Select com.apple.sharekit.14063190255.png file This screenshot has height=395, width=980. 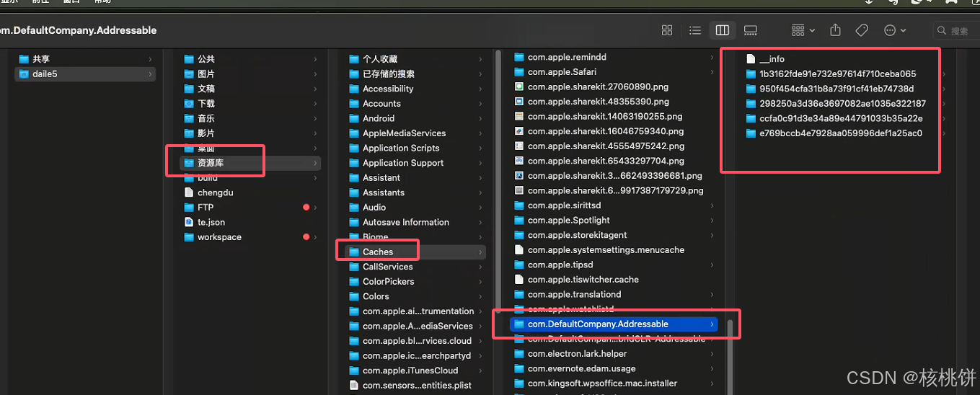[x=614, y=116]
